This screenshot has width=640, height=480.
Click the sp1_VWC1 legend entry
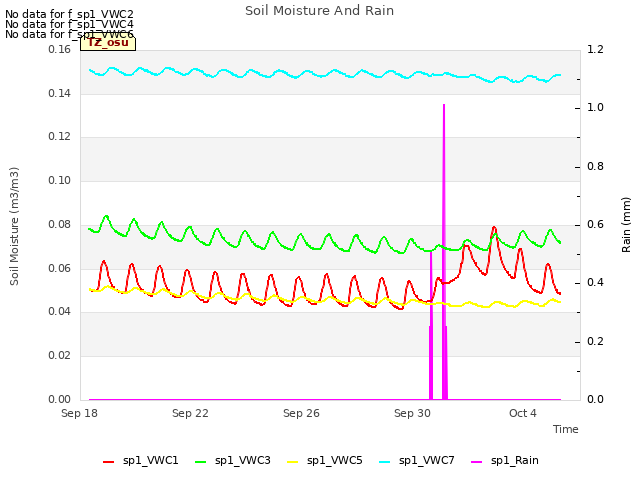(141, 461)
